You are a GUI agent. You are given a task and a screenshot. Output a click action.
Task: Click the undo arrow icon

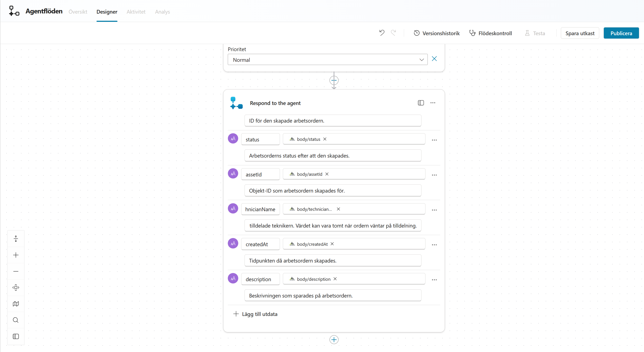pos(382,33)
